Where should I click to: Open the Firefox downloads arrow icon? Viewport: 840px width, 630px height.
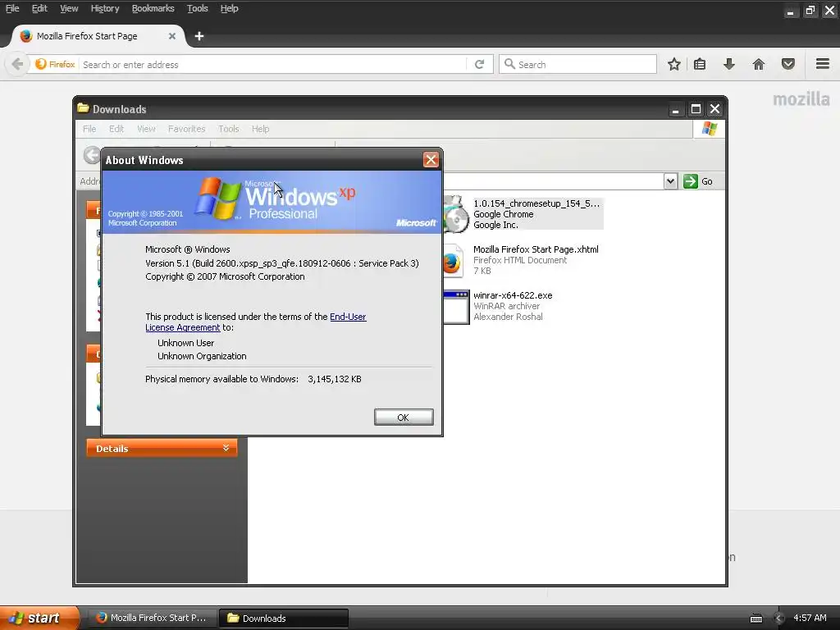coord(729,64)
